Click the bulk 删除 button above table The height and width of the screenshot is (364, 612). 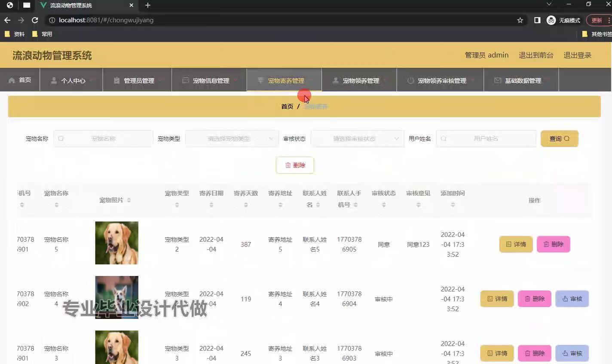(x=295, y=165)
